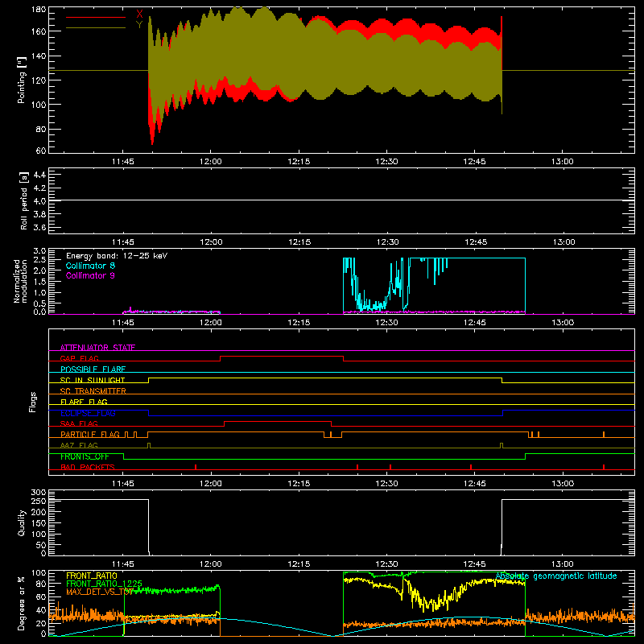Click the Collimator 9 legend label
The image size is (644, 644).
tap(90, 275)
